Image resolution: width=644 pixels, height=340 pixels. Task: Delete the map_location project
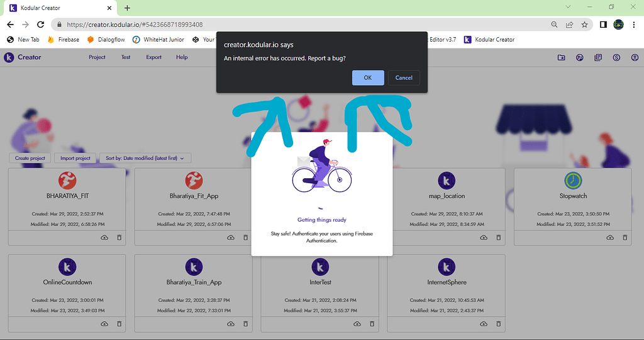point(499,237)
